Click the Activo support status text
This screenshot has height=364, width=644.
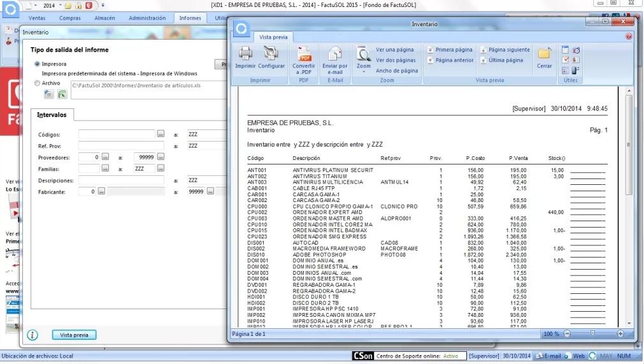(x=450, y=356)
